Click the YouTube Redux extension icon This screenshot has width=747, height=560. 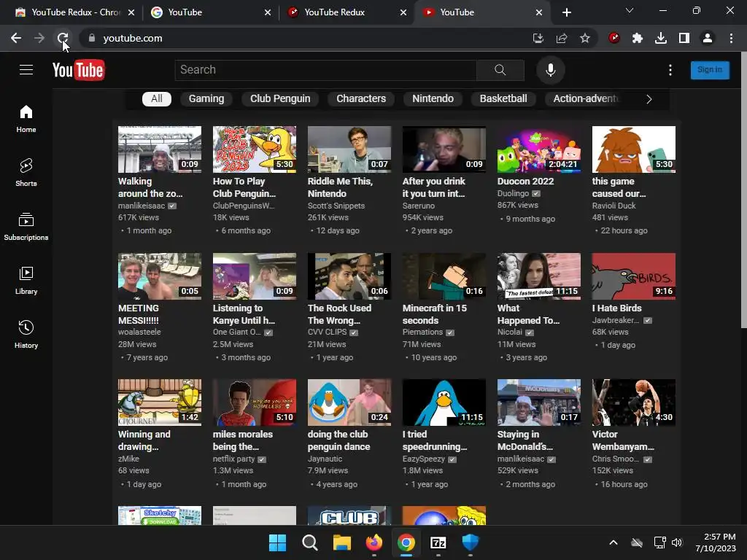[614, 38]
